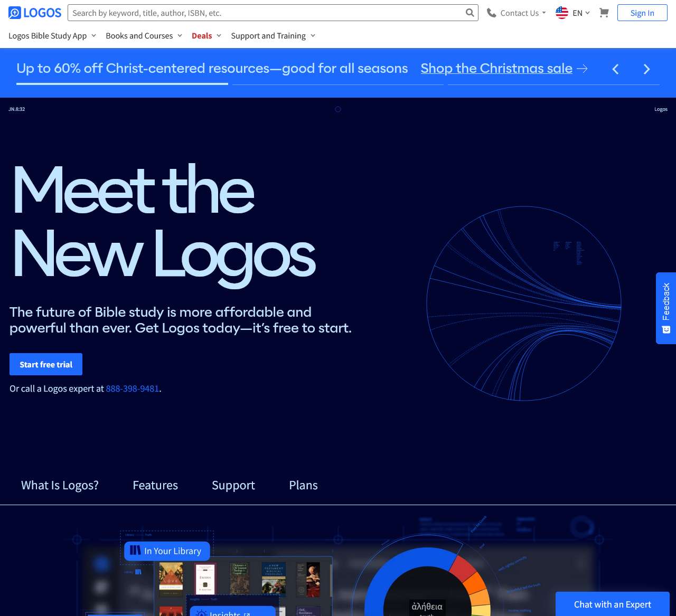Select the third banner progress indicator
This screenshot has height=616, width=676.
pos(553,84)
